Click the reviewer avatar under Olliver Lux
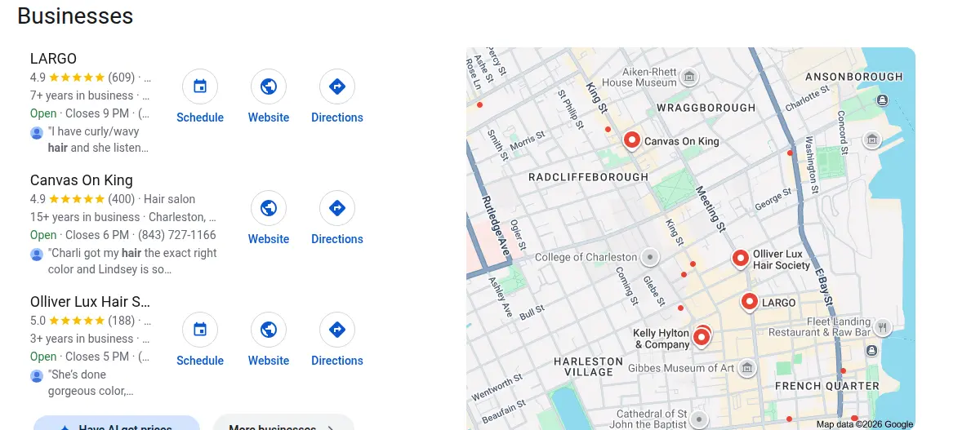The image size is (980, 430). (x=37, y=375)
